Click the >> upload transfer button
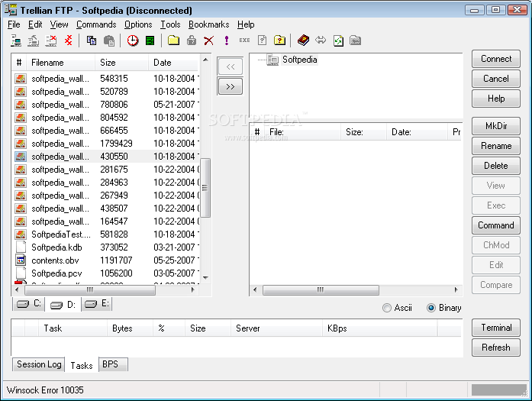The height and width of the screenshot is (401, 532). [x=230, y=86]
